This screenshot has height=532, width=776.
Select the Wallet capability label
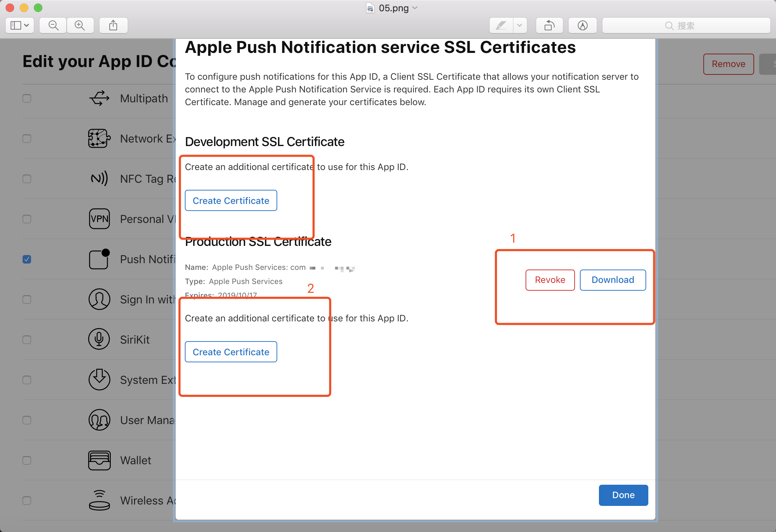135,460
